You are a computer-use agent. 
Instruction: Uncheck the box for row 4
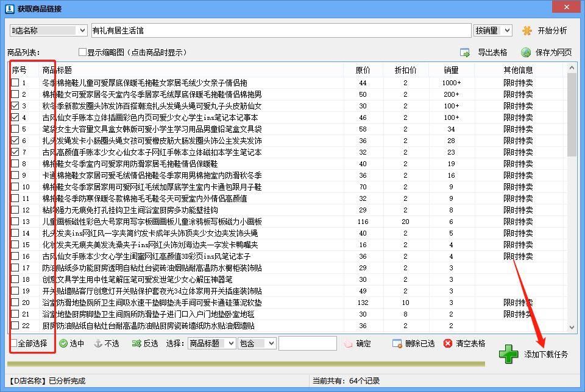point(15,117)
